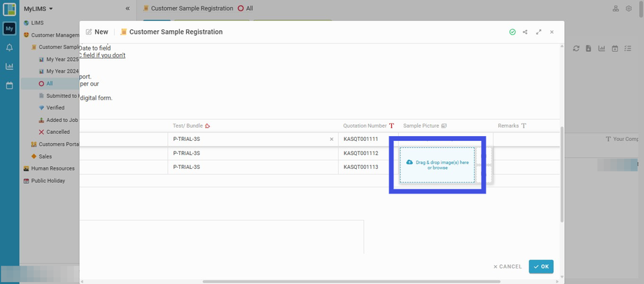Select the All view in sidebar
This screenshot has width=644, height=284.
[49, 83]
